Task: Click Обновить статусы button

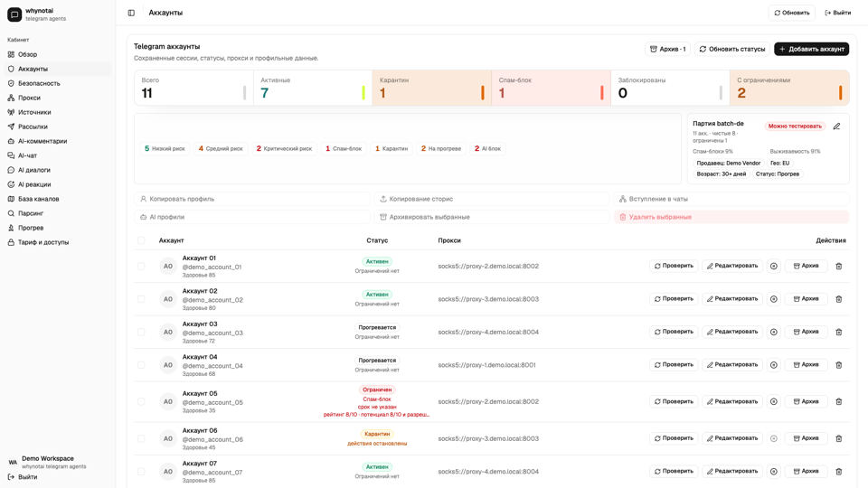Action: (731, 49)
